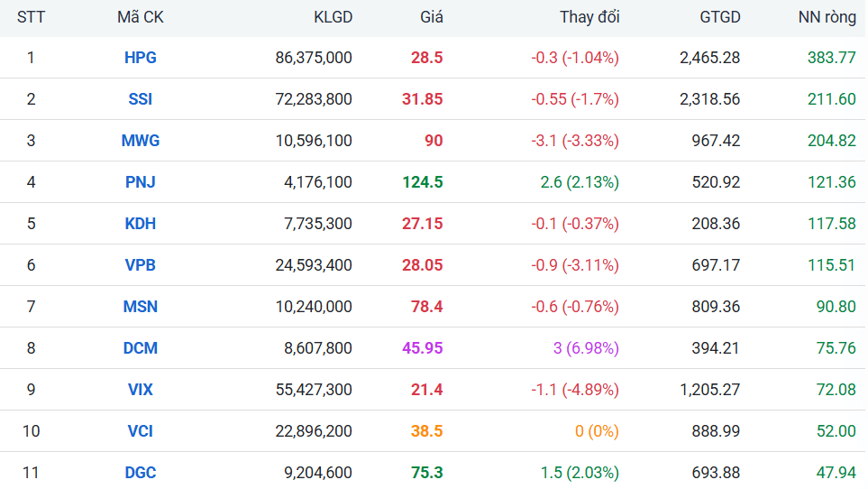Select the DCM price 45.95 cell
The image size is (868, 489).
[x=423, y=348]
